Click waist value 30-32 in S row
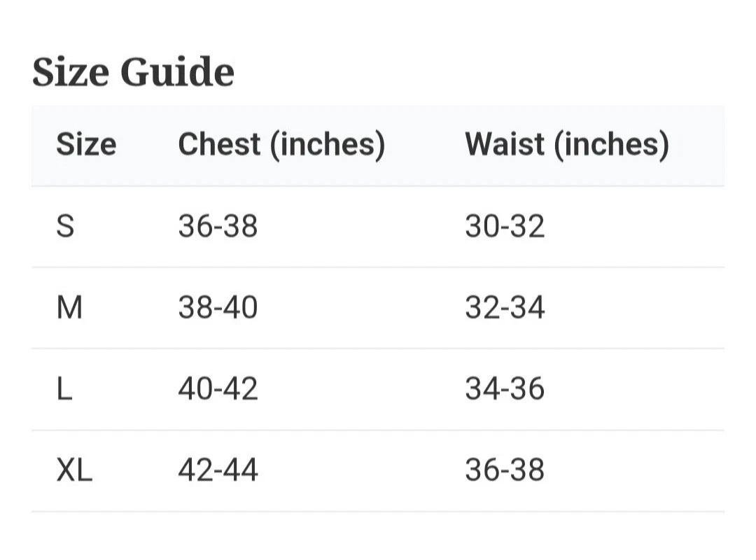This screenshot has width=756, height=560. [505, 225]
